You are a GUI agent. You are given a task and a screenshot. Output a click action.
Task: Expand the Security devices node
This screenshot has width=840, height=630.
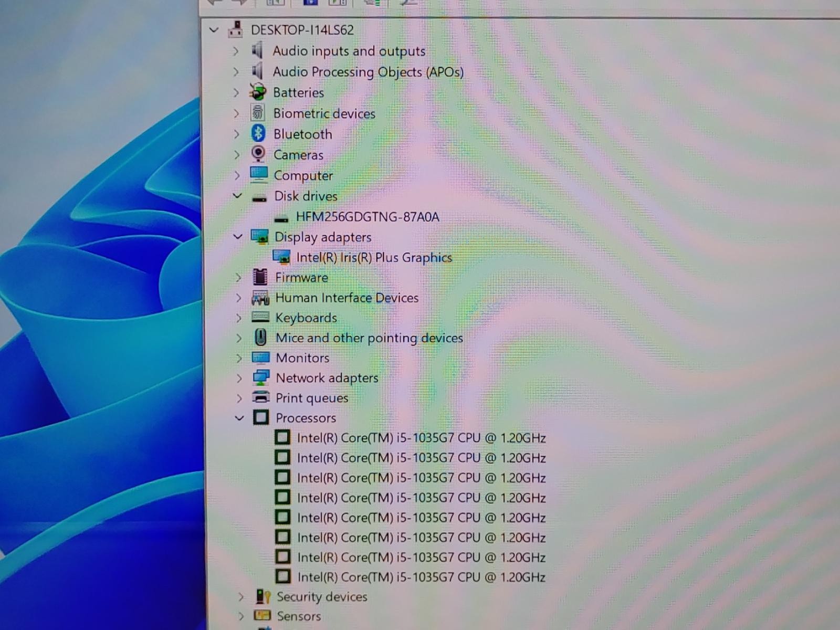pyautogui.click(x=241, y=596)
